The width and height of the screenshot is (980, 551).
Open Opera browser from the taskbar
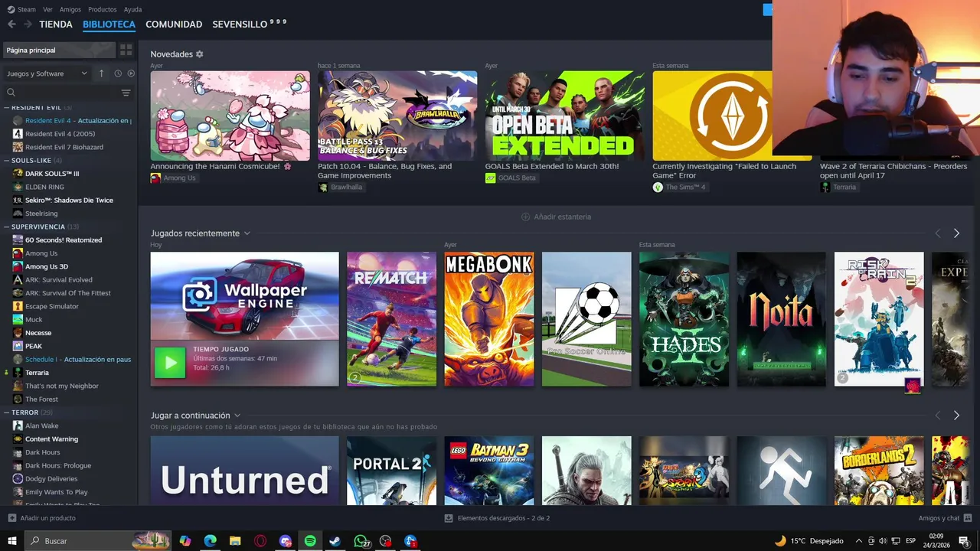point(260,541)
